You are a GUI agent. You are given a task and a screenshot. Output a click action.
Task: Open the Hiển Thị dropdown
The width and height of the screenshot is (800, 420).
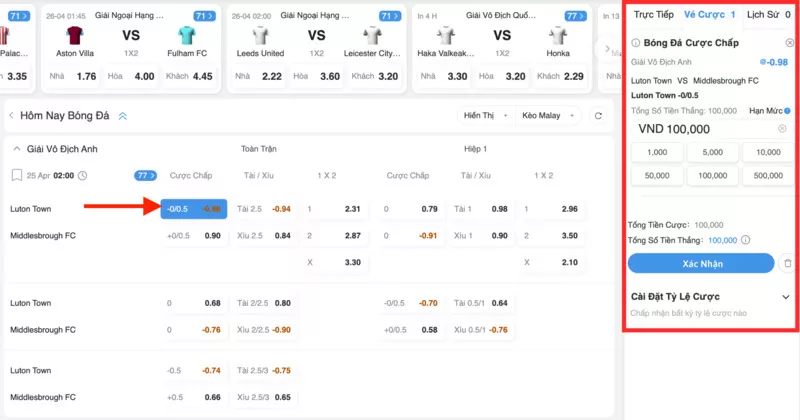(x=486, y=116)
